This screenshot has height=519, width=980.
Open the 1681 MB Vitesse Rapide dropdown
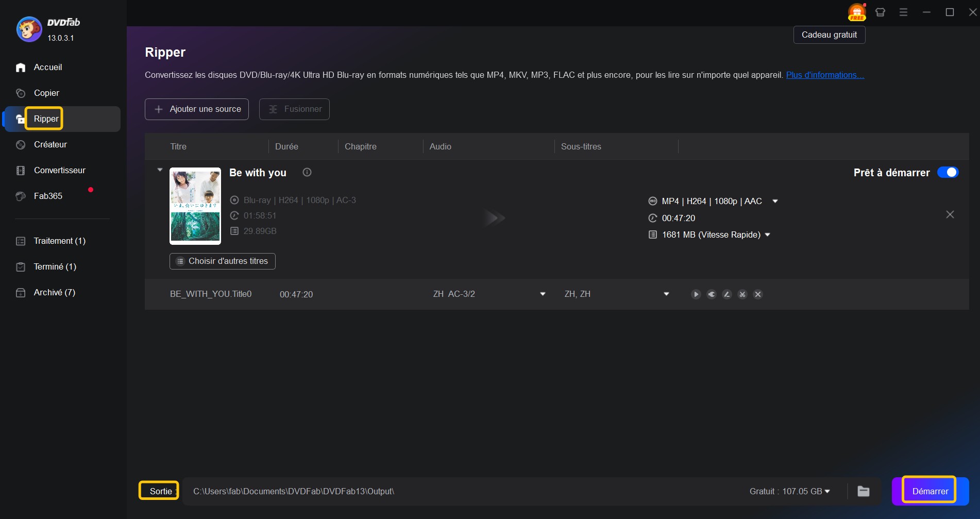[x=767, y=235]
